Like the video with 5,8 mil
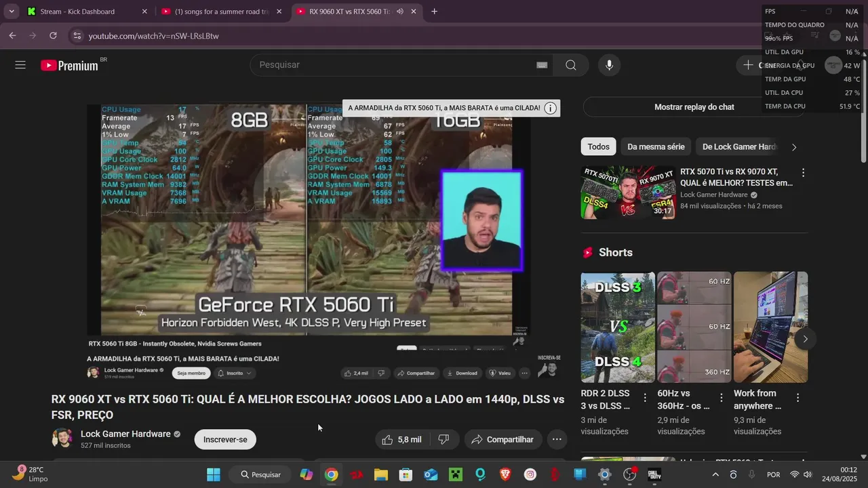 pyautogui.click(x=401, y=439)
